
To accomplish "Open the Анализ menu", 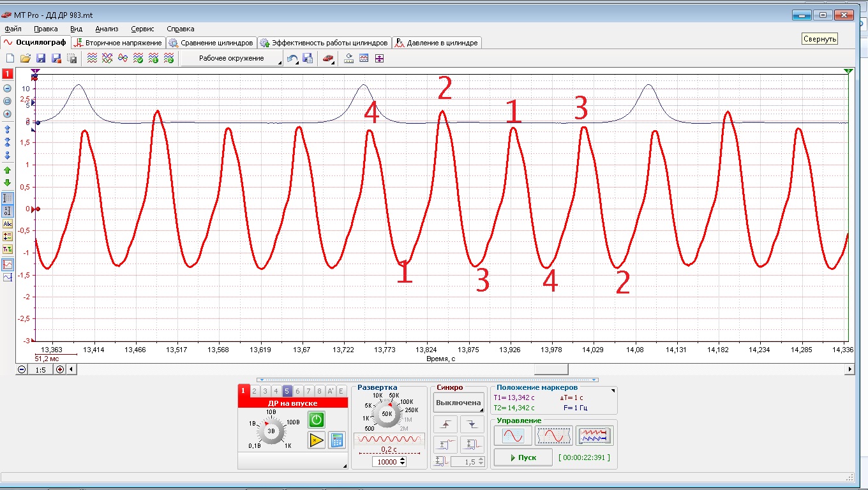I will (107, 29).
